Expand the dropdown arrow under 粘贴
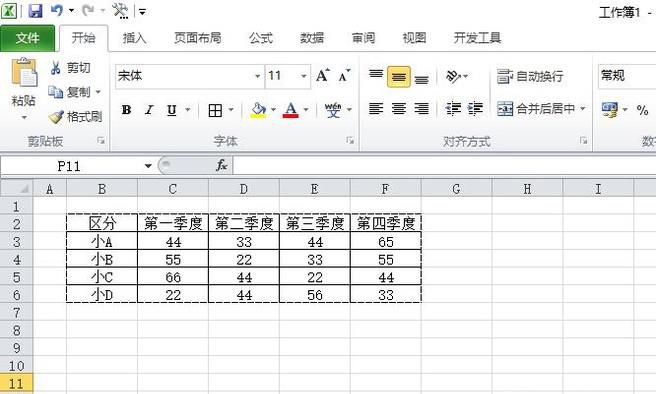This screenshot has height=394, width=656. (x=24, y=118)
